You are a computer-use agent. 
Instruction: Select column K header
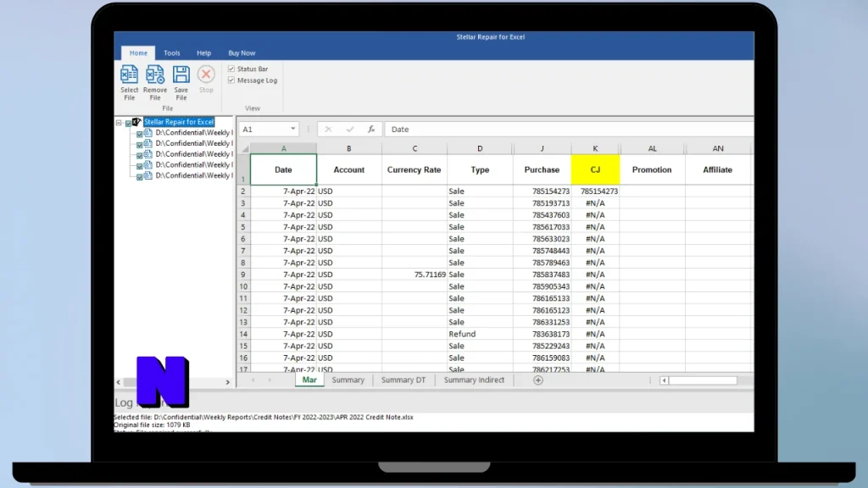tap(595, 149)
